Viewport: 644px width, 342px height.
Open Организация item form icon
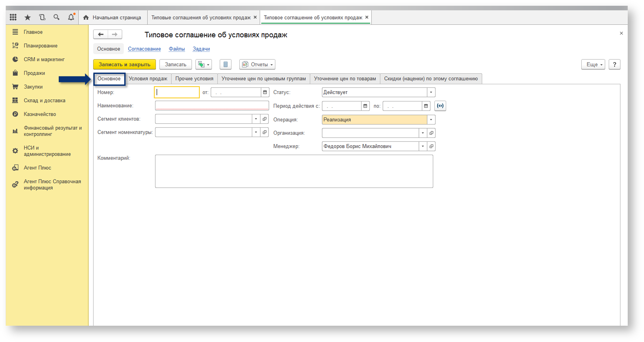431,133
